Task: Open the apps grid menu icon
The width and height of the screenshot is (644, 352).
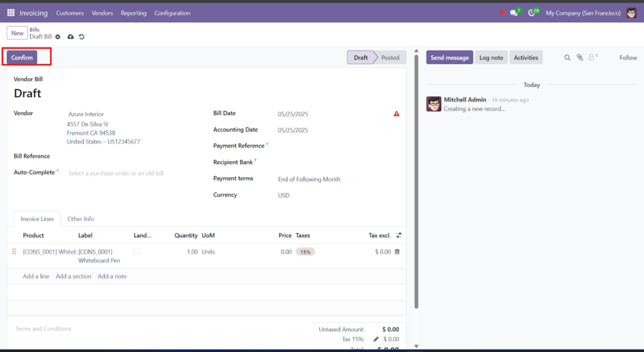Action: [11, 13]
